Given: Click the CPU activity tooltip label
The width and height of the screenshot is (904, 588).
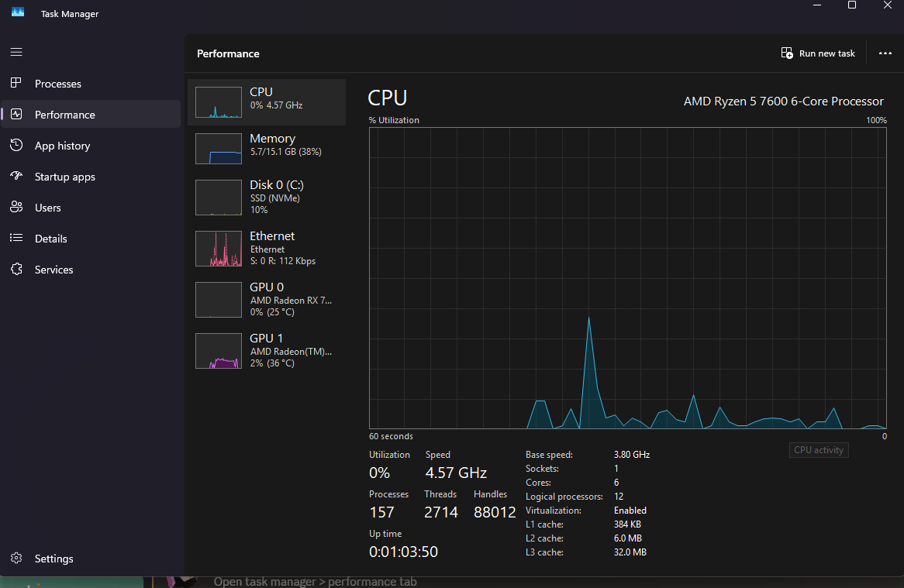Looking at the screenshot, I should pyautogui.click(x=819, y=450).
